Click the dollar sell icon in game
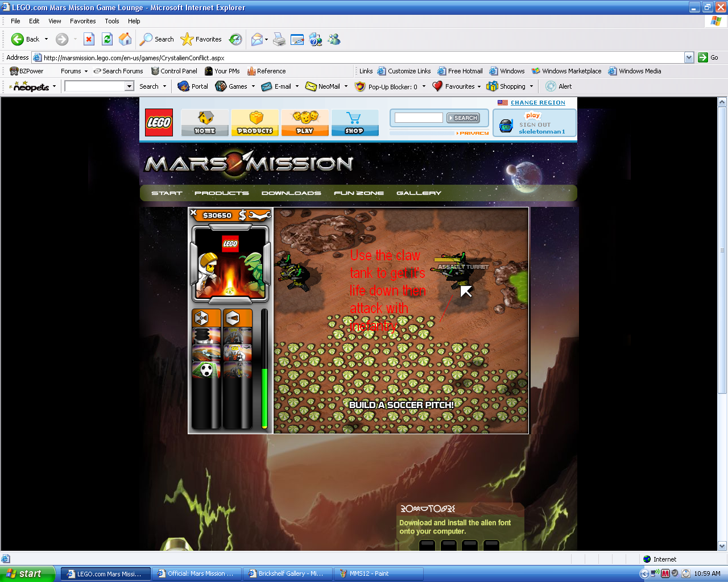The width and height of the screenshot is (728, 582). 243,215
